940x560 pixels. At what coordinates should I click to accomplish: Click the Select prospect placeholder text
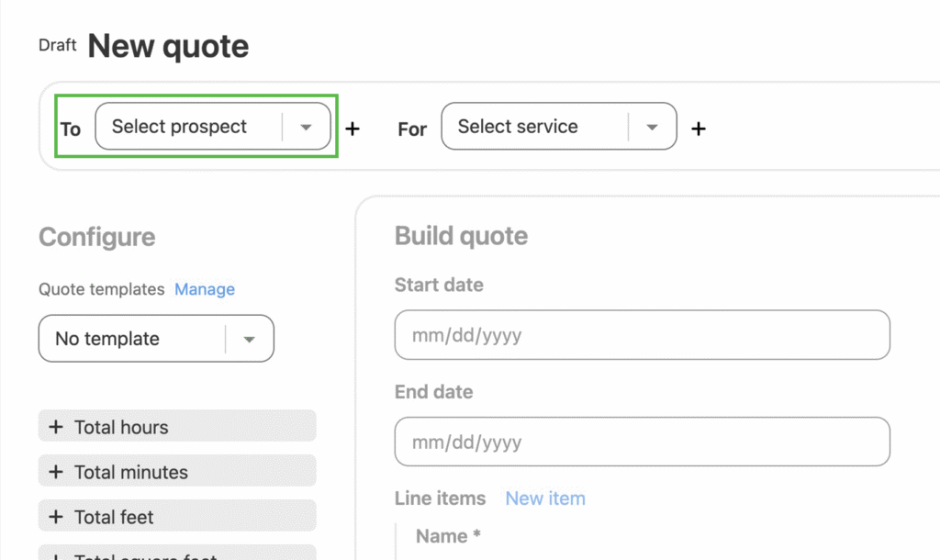click(x=179, y=127)
